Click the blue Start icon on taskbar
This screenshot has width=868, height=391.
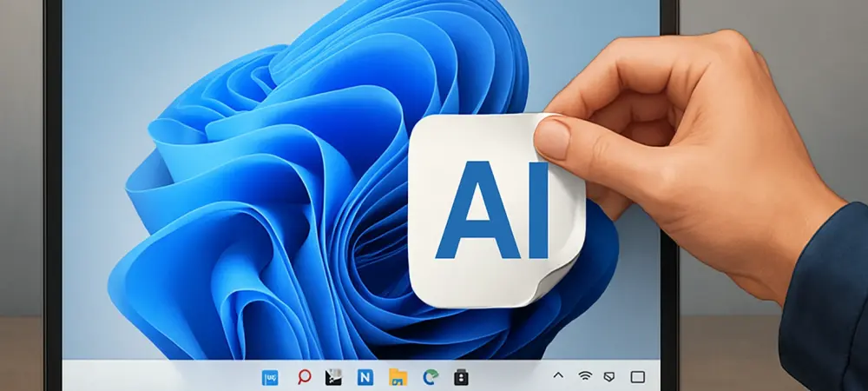pyautogui.click(x=270, y=377)
